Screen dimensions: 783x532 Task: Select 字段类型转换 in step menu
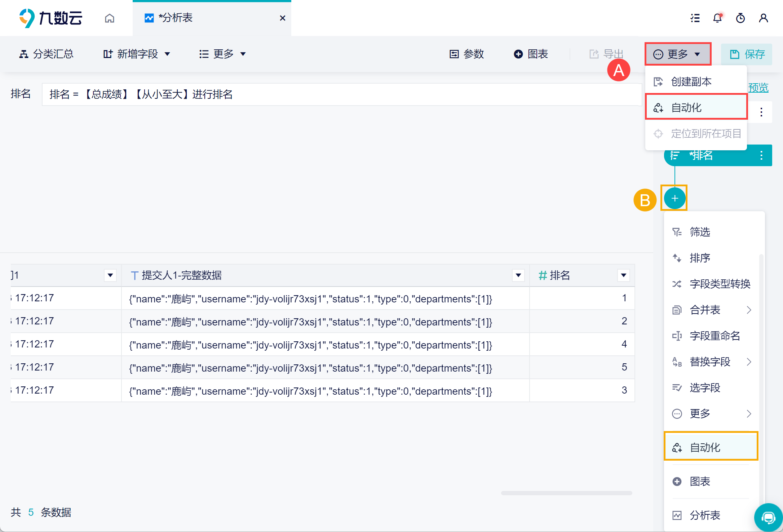click(719, 284)
